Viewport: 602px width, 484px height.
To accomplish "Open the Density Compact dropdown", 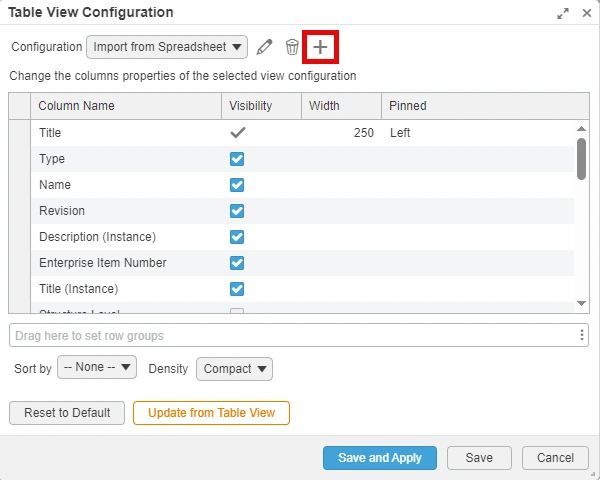I will [234, 369].
